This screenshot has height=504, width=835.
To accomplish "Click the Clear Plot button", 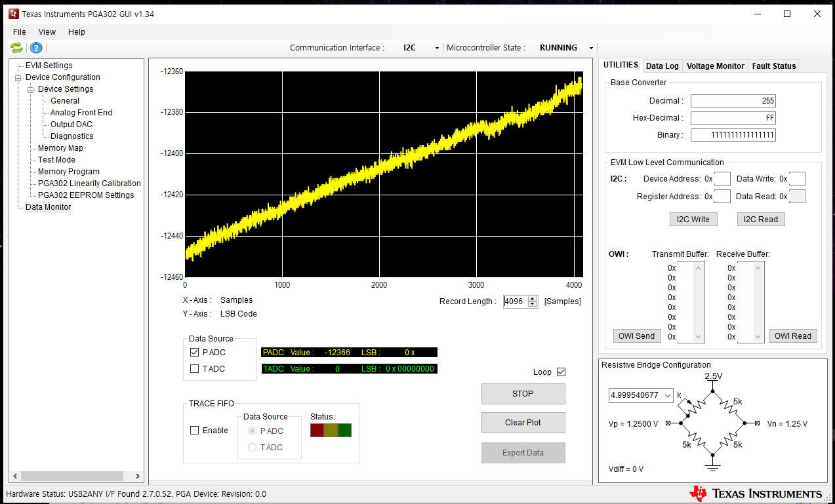I will point(523,423).
